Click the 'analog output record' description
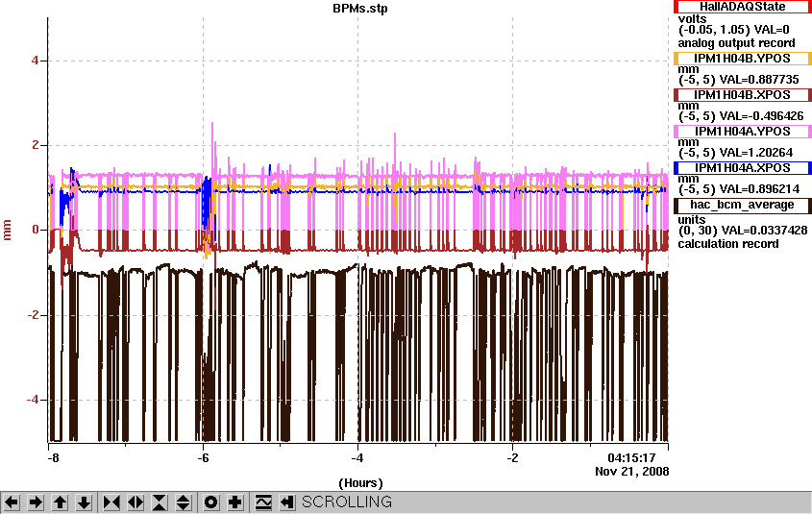The image size is (812, 514). tap(736, 43)
